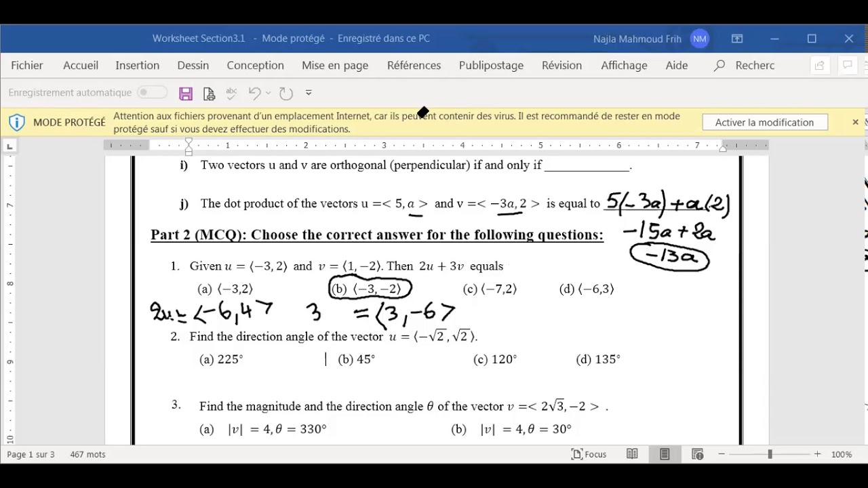
Task: Click the MODE PROTÉGÉ label
Action: coord(69,123)
